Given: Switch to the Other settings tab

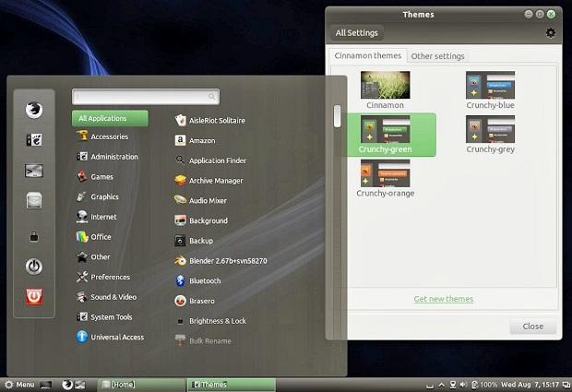Looking at the screenshot, I should (437, 56).
